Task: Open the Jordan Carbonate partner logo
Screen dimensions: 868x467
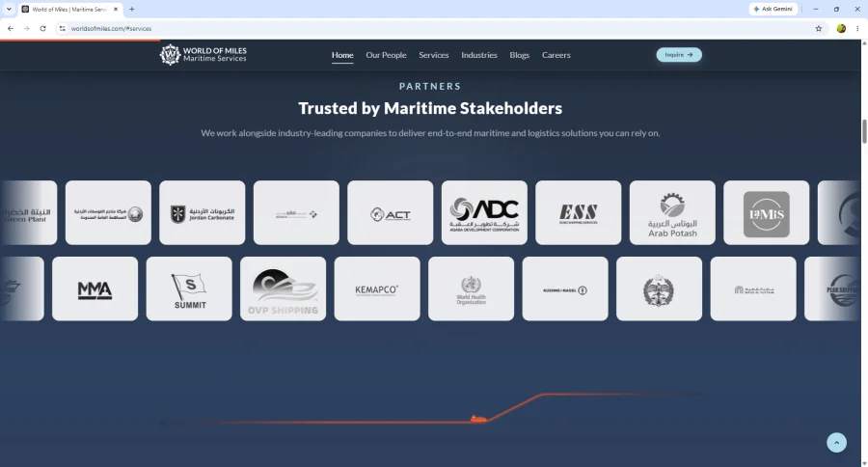Action: 203,212
